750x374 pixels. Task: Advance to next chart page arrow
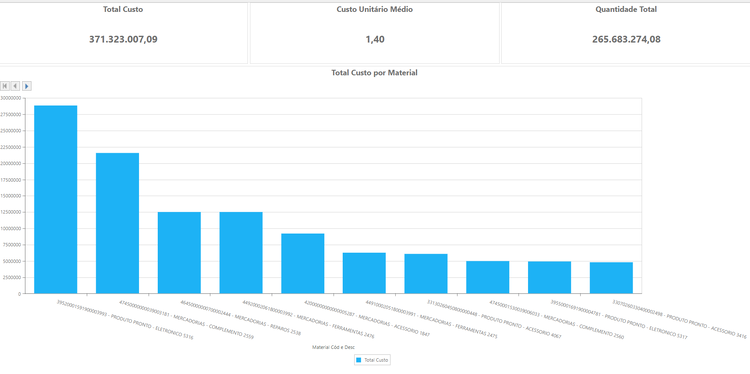(27, 86)
